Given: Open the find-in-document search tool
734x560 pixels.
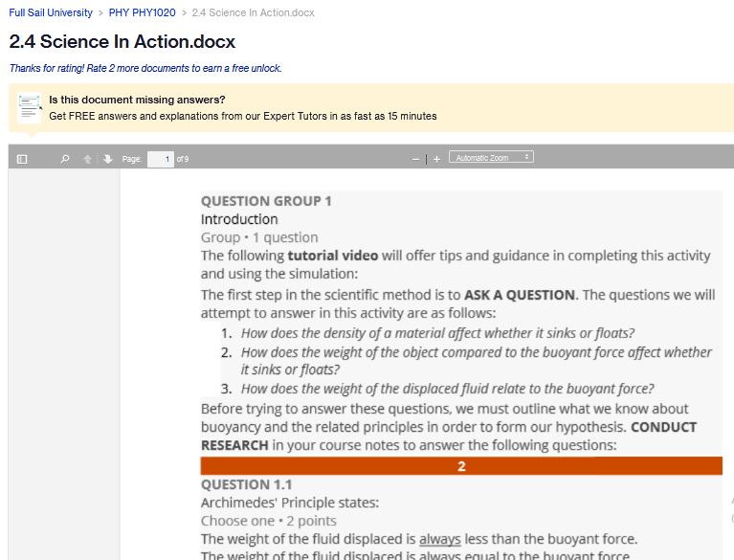Looking at the screenshot, I should pos(65,159).
